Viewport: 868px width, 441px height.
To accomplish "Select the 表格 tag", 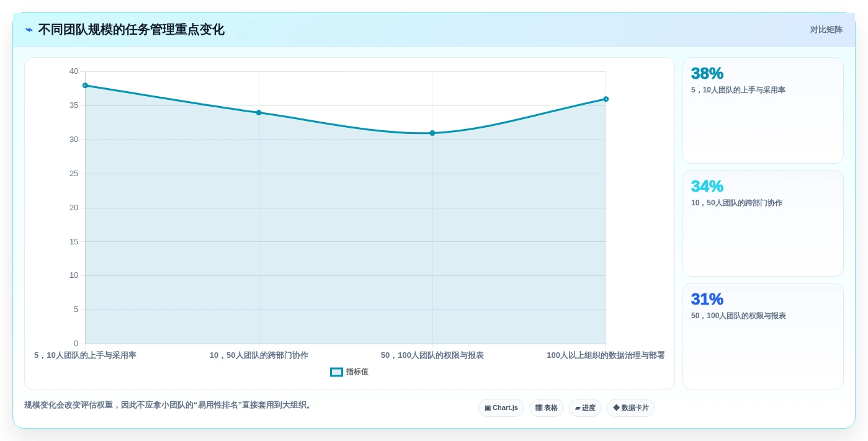I will [547, 408].
